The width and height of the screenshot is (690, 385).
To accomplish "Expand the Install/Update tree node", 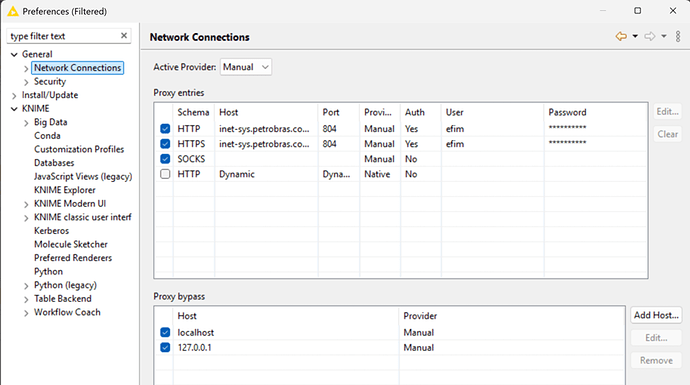I will [14, 95].
